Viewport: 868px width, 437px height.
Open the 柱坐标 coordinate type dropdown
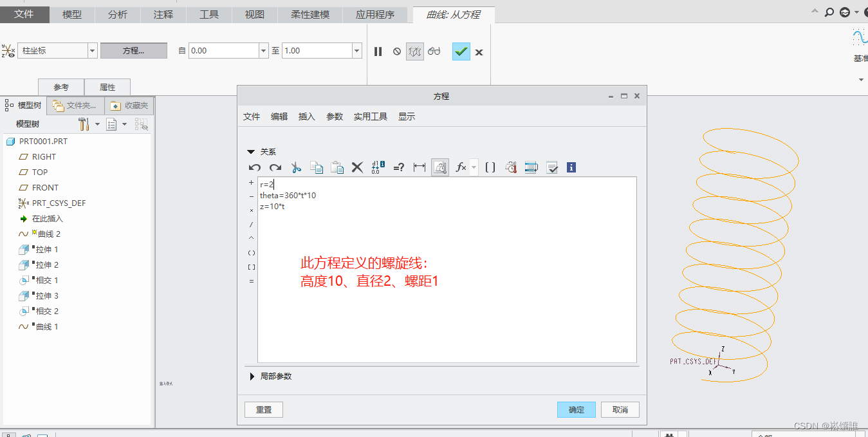tap(92, 51)
